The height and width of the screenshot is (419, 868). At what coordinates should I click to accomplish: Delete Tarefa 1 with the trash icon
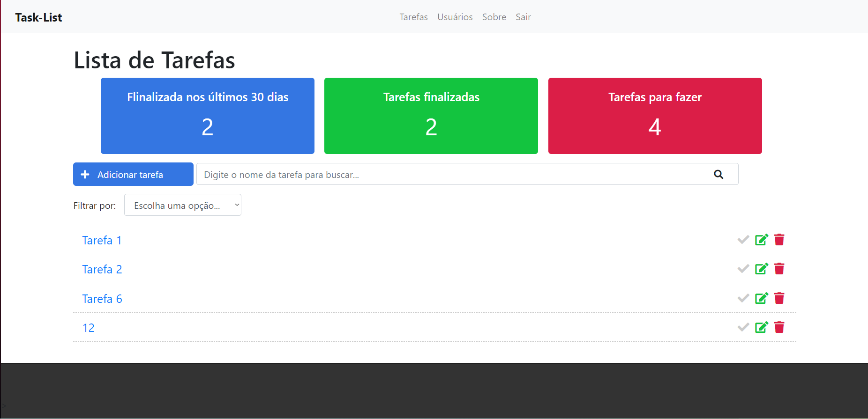[779, 240]
